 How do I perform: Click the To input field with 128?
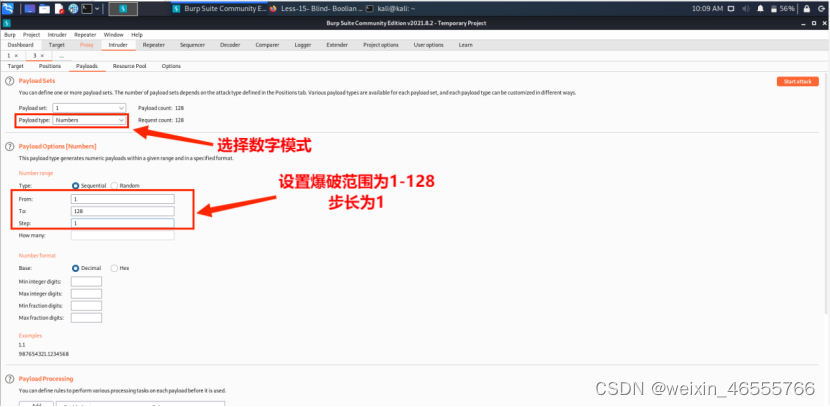[122, 211]
